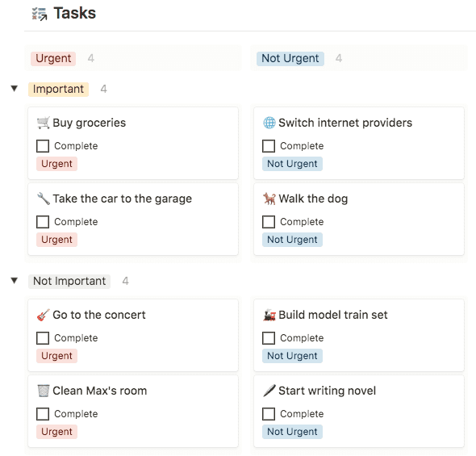Click the dog icon on Walk the dog
Viewport: 476px width, 456px height.
[269, 199]
